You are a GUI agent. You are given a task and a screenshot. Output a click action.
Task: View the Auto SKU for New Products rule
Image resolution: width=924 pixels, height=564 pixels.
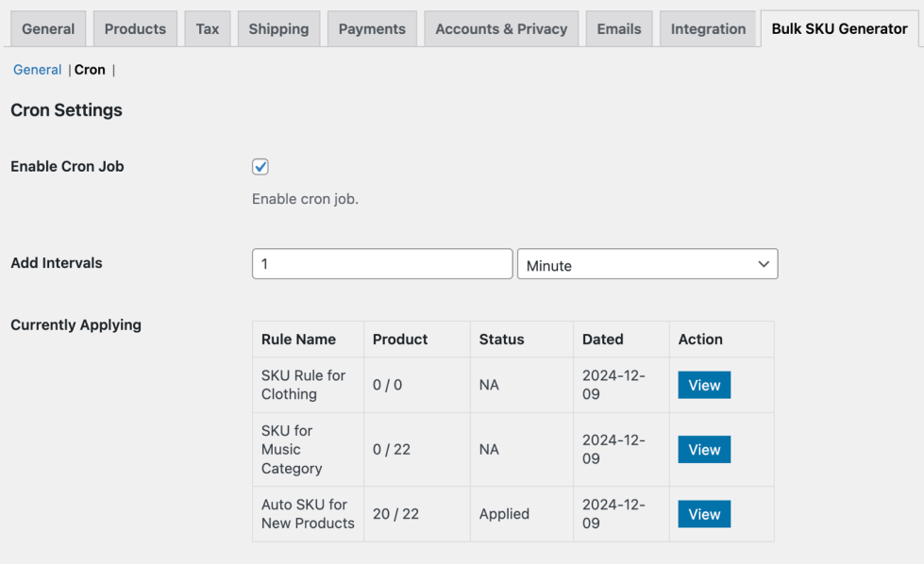pyautogui.click(x=704, y=514)
